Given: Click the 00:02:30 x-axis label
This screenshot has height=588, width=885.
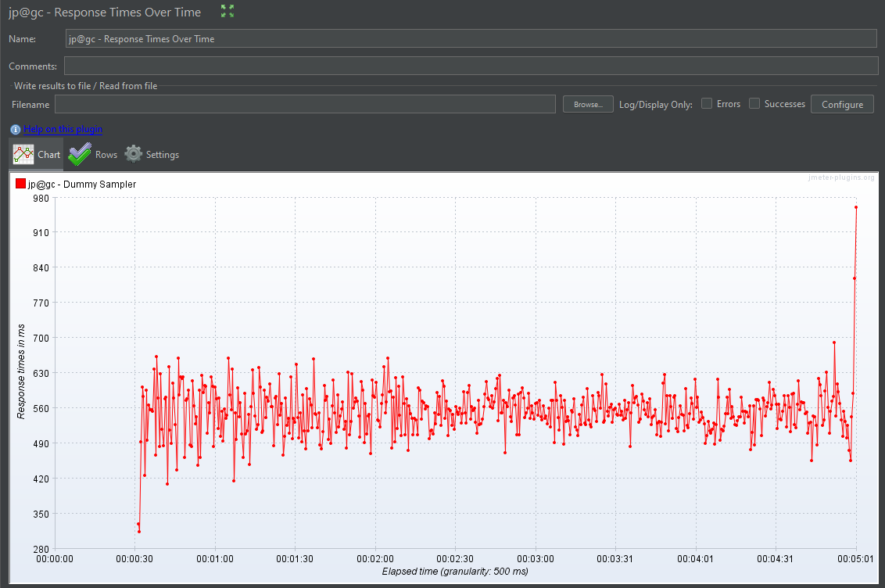Looking at the screenshot, I should coord(455,558).
